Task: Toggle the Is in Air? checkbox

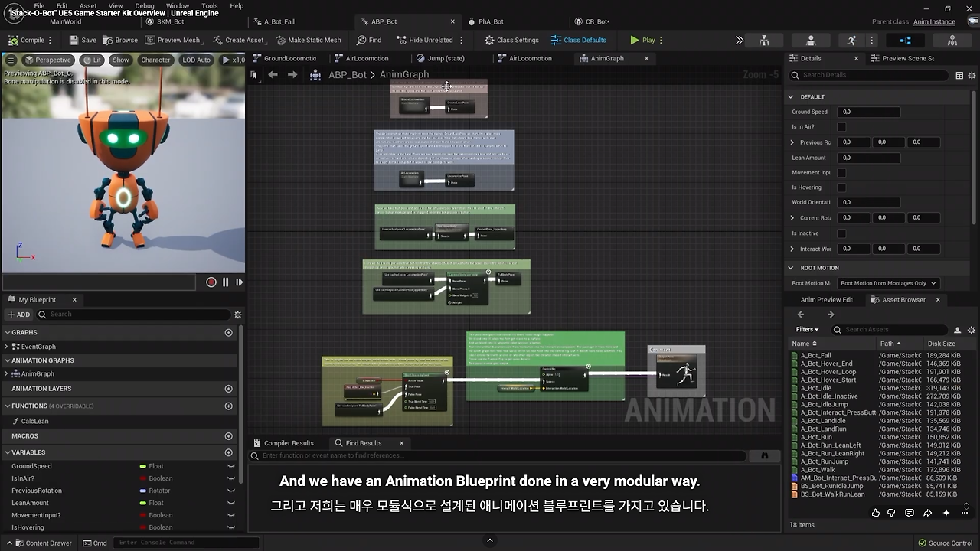Action: click(x=841, y=127)
